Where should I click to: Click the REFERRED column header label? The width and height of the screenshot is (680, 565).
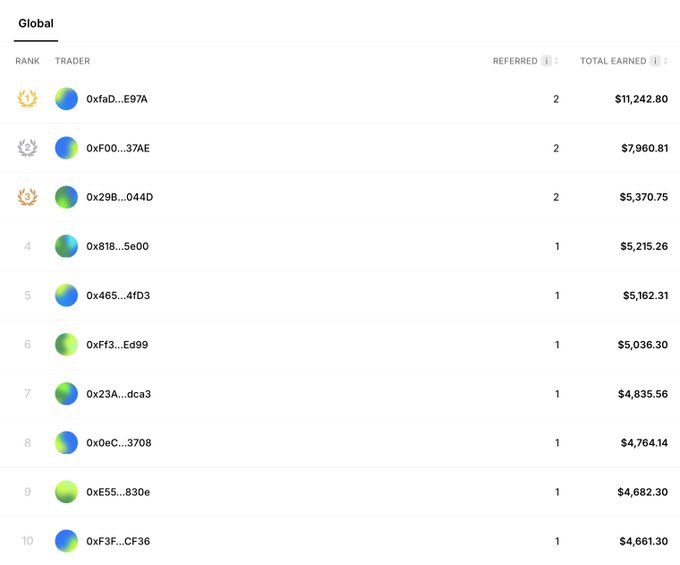(515, 61)
